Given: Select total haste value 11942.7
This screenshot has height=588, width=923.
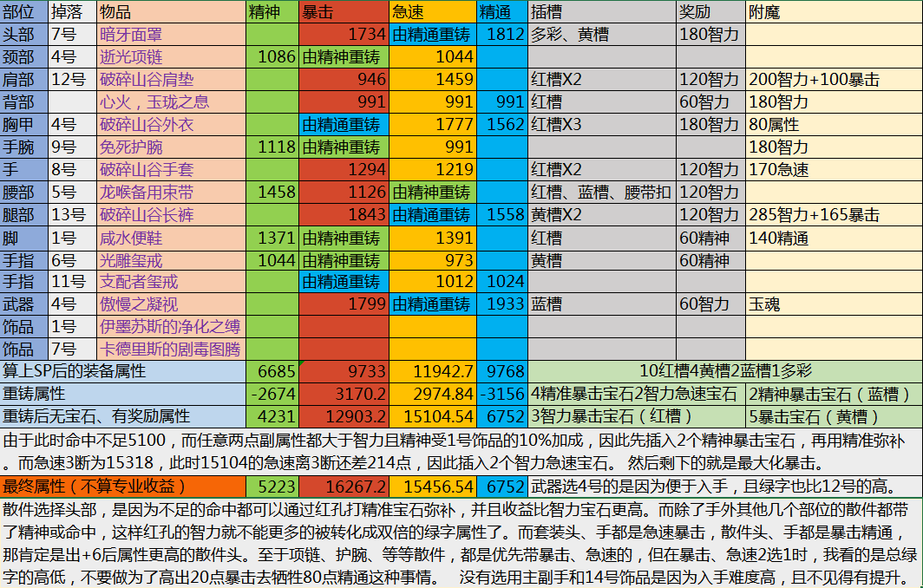Looking at the screenshot, I should point(433,371).
